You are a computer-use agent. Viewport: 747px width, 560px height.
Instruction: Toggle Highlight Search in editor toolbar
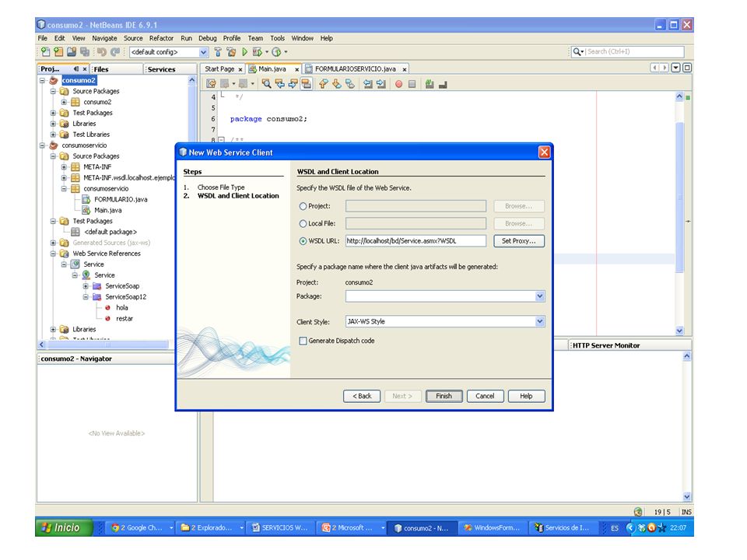coord(307,84)
